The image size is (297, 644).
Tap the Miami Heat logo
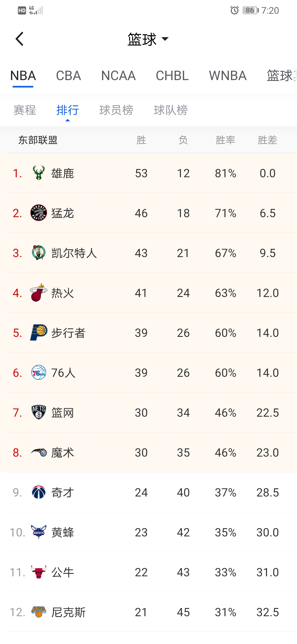(38, 293)
